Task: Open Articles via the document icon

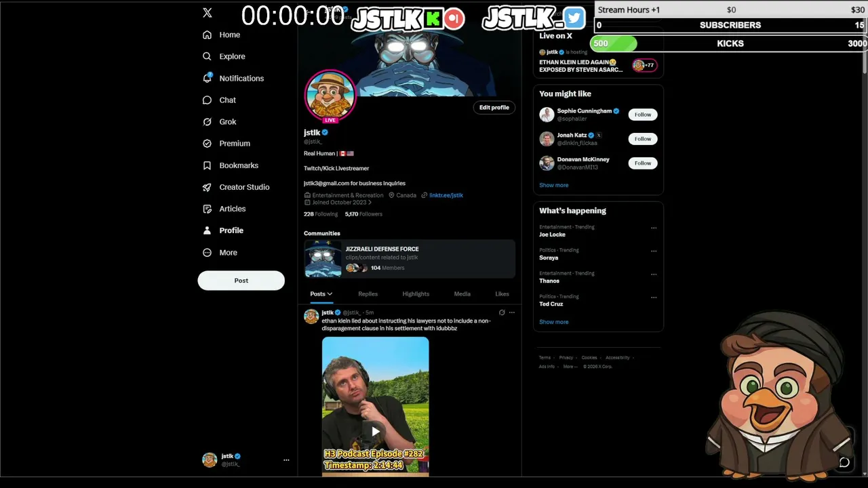Action: tap(208, 209)
